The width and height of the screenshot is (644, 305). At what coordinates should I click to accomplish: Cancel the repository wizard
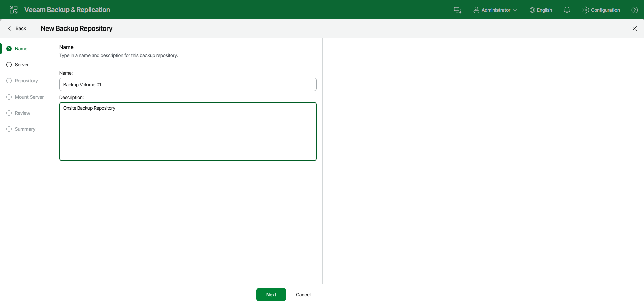303,295
